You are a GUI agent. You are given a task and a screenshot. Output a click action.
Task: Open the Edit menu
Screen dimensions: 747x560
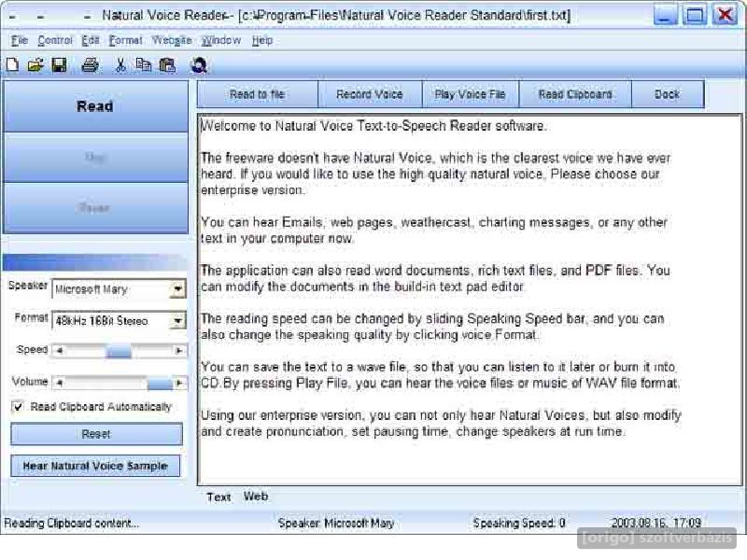(x=91, y=40)
